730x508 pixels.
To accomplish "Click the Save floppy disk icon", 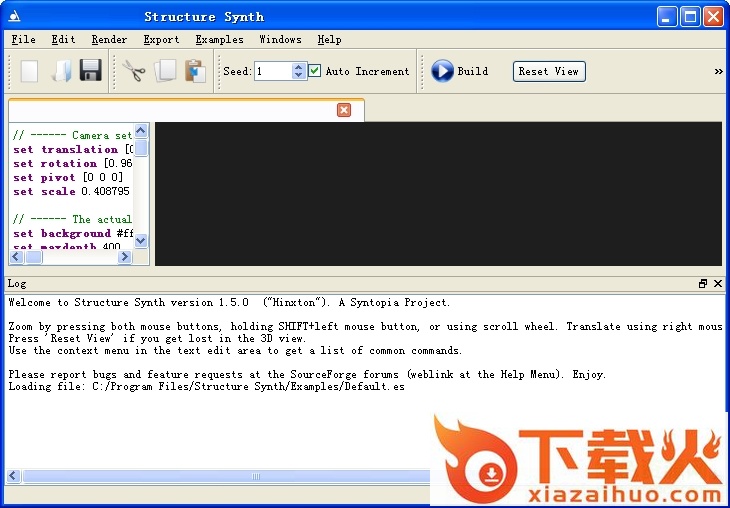I will tap(91, 71).
